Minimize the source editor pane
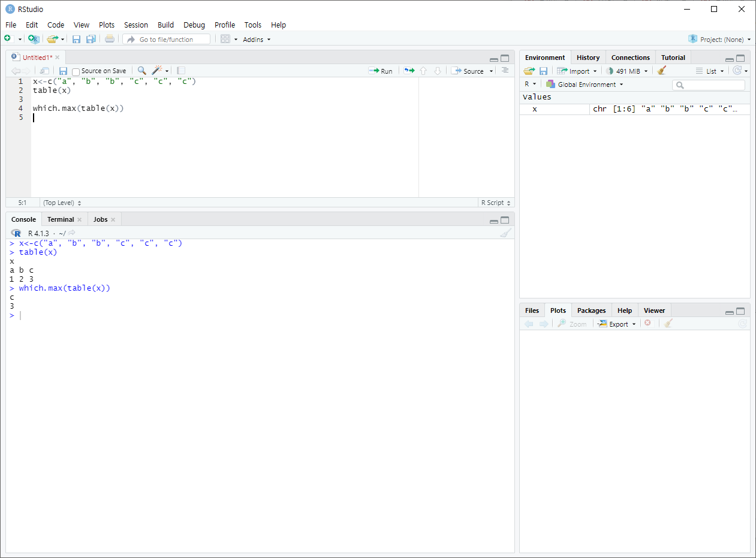756x558 pixels. tap(493, 59)
